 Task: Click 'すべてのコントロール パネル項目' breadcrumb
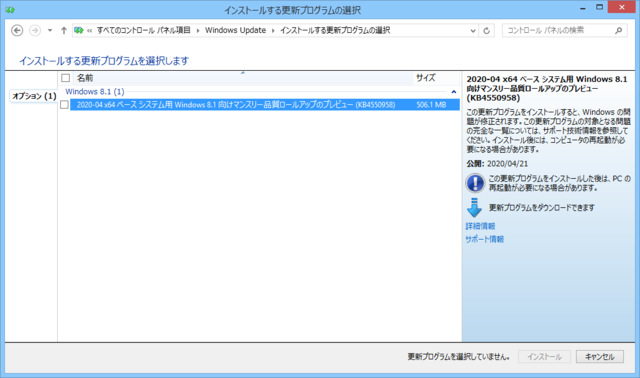(x=144, y=30)
